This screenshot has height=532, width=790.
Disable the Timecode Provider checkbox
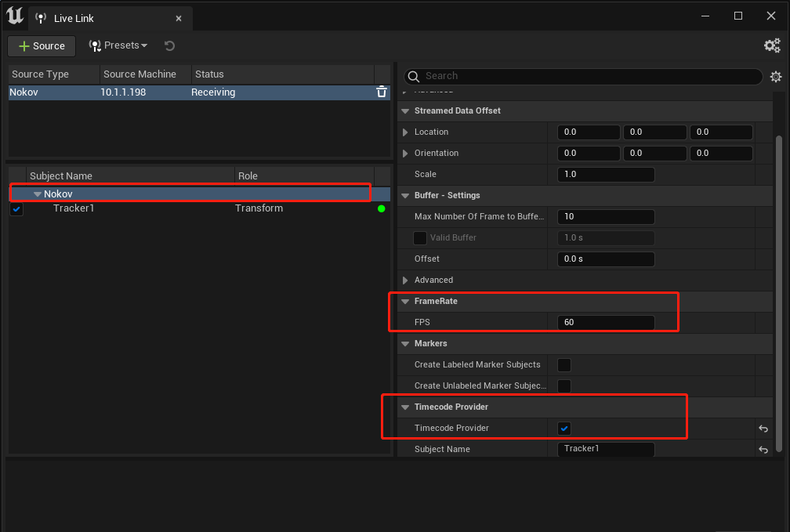(x=564, y=429)
